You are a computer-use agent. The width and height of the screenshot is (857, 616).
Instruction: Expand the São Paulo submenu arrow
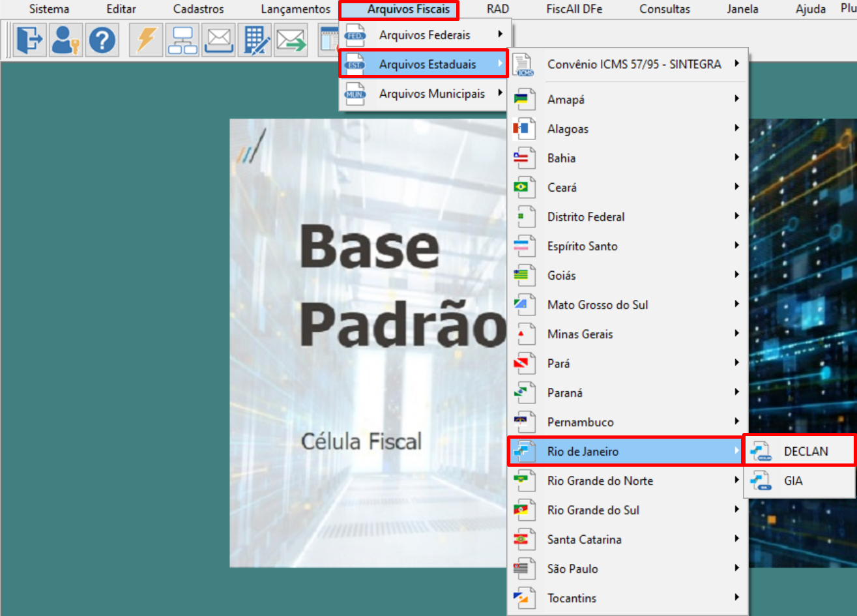click(x=736, y=568)
